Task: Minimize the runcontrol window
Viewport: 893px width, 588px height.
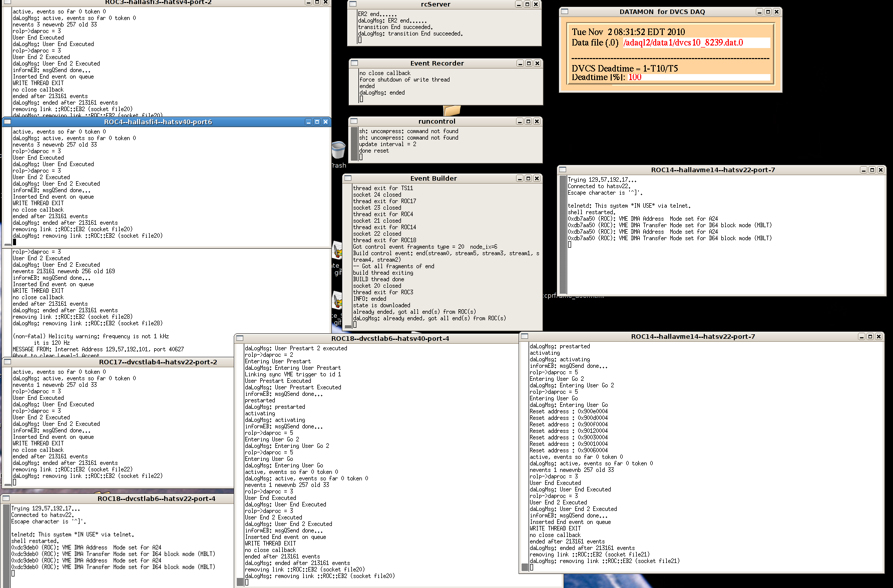Action: point(520,122)
